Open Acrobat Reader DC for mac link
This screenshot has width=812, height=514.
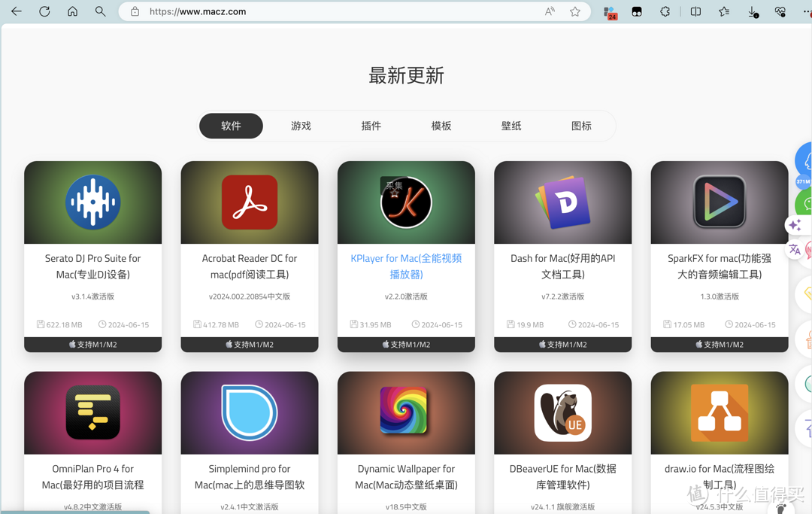pyautogui.click(x=250, y=266)
